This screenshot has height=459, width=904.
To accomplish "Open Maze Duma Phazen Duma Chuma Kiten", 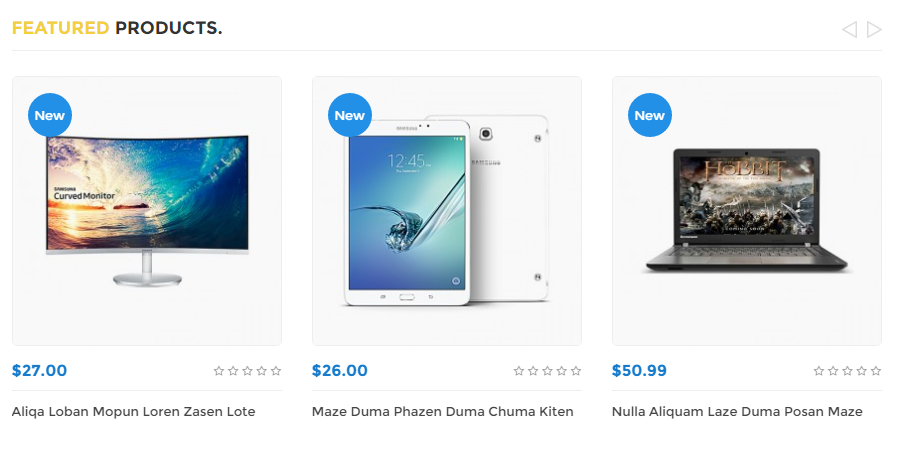I will point(443,412).
